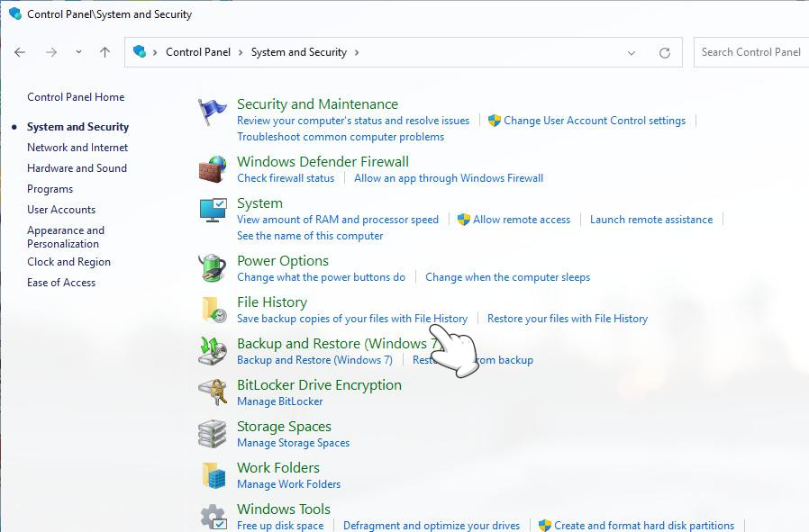This screenshot has height=532, width=809.
Task: Expand the address bar history dropdown
Action: coord(632,52)
